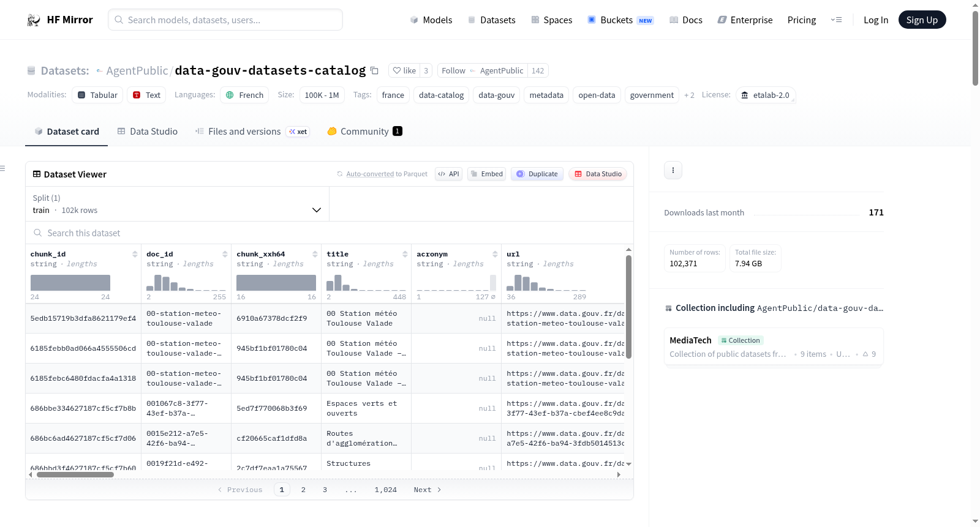
Task: Click the French language globe icon
Action: (230, 95)
